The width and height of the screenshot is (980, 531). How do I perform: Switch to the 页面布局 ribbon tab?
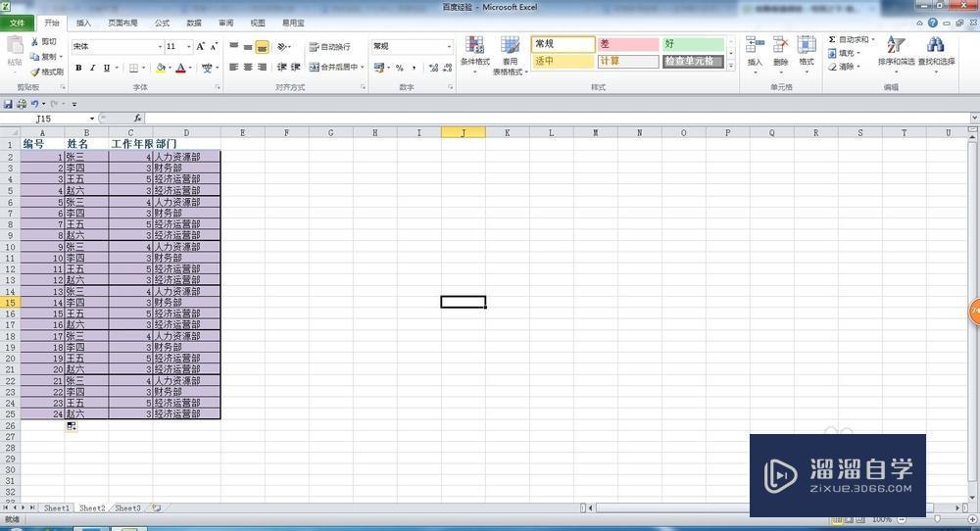[x=122, y=24]
